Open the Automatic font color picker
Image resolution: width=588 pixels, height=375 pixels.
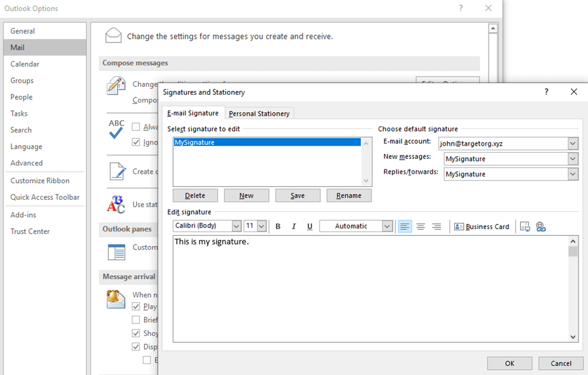coord(387,226)
